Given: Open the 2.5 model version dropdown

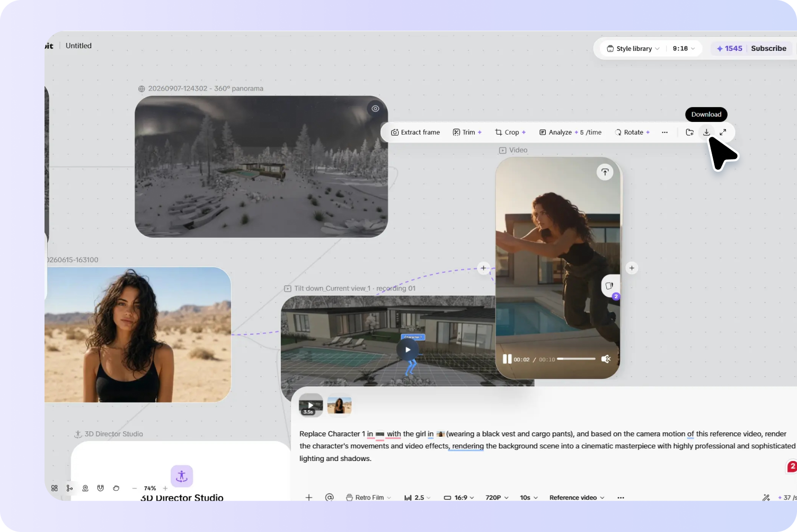Looking at the screenshot, I should (418, 498).
